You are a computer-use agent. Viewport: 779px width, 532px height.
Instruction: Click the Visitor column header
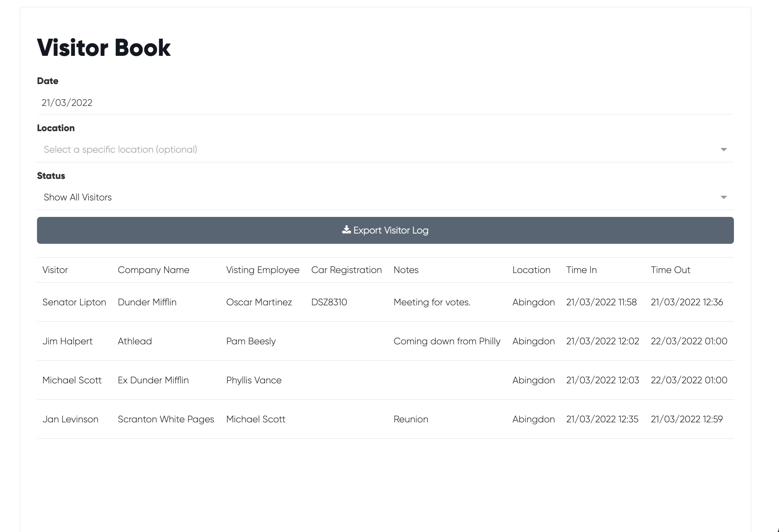tap(55, 270)
